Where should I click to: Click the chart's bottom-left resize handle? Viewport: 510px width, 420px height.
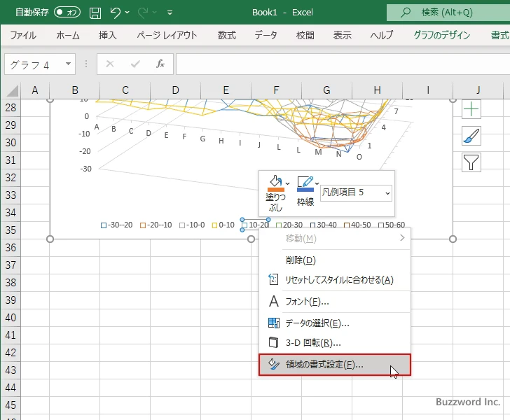(50, 239)
